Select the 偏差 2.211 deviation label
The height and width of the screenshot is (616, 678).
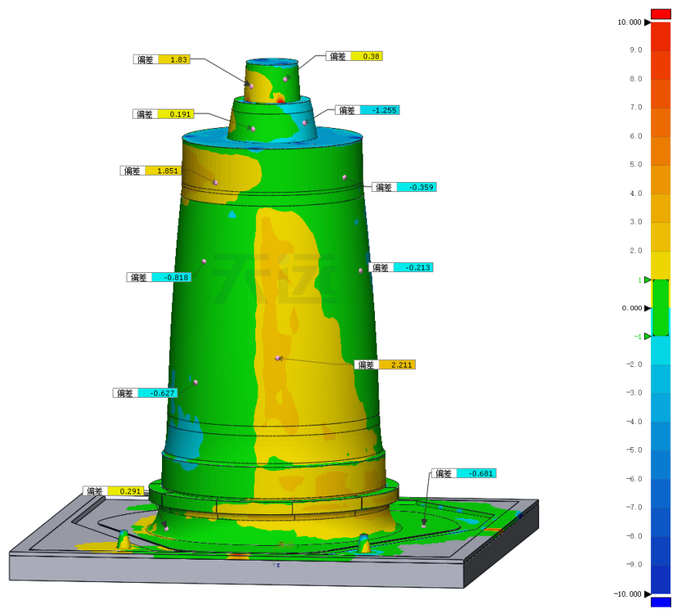(x=385, y=365)
